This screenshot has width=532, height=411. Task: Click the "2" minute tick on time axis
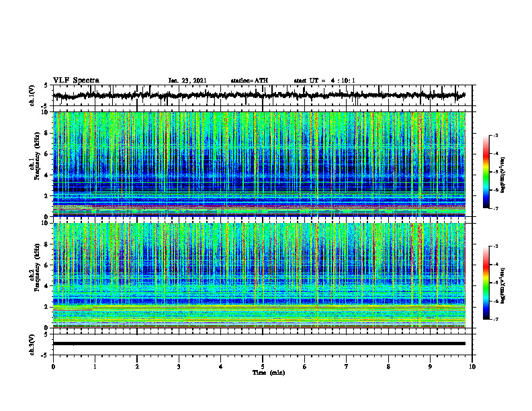coord(137,367)
